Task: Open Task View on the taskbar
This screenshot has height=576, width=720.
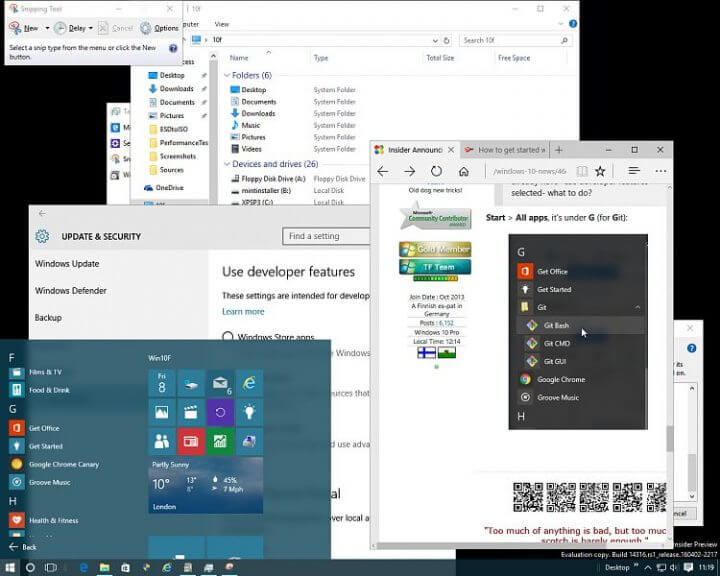Action: [x=51, y=568]
